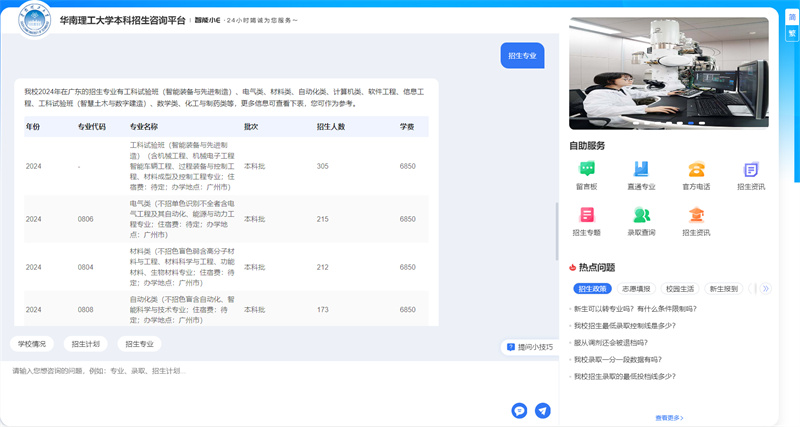Screen dimensions: 800x427
Task: Click the 6850 tuition in the 0806 row
Action: [x=408, y=219]
